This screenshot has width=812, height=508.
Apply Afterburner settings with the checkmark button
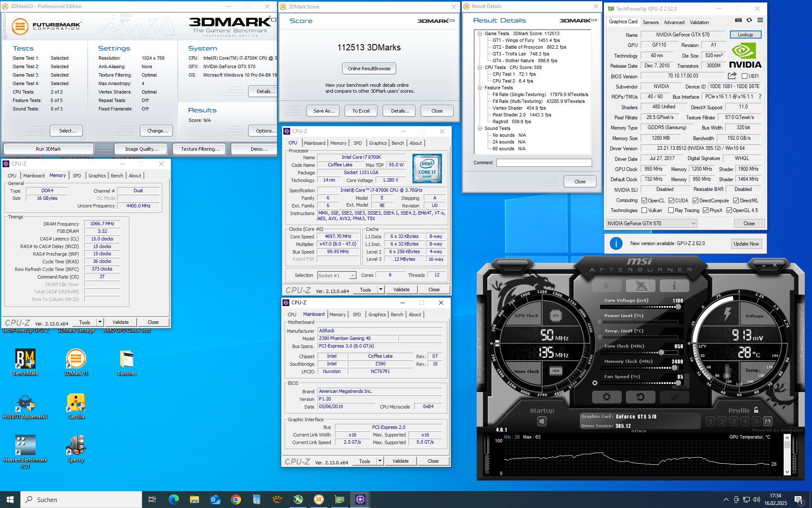click(x=674, y=397)
